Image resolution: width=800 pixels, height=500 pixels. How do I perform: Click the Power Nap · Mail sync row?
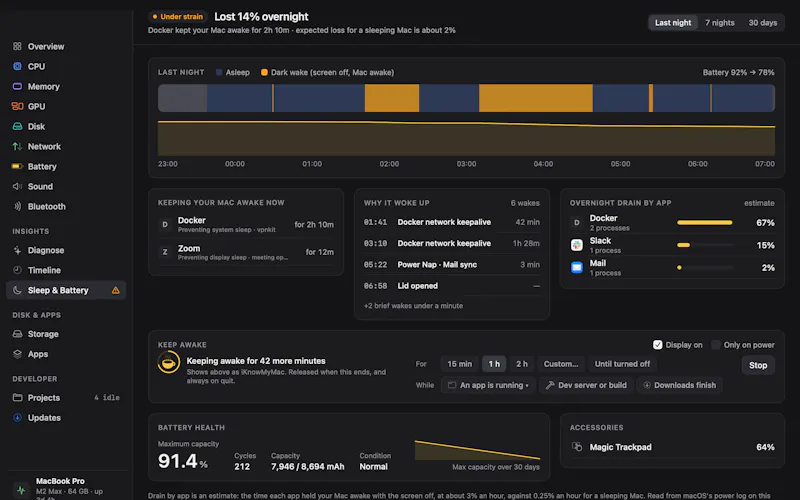(452, 264)
